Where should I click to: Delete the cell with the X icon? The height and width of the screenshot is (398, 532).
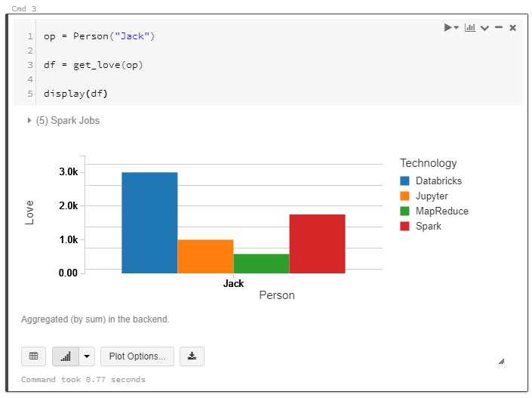(x=512, y=28)
